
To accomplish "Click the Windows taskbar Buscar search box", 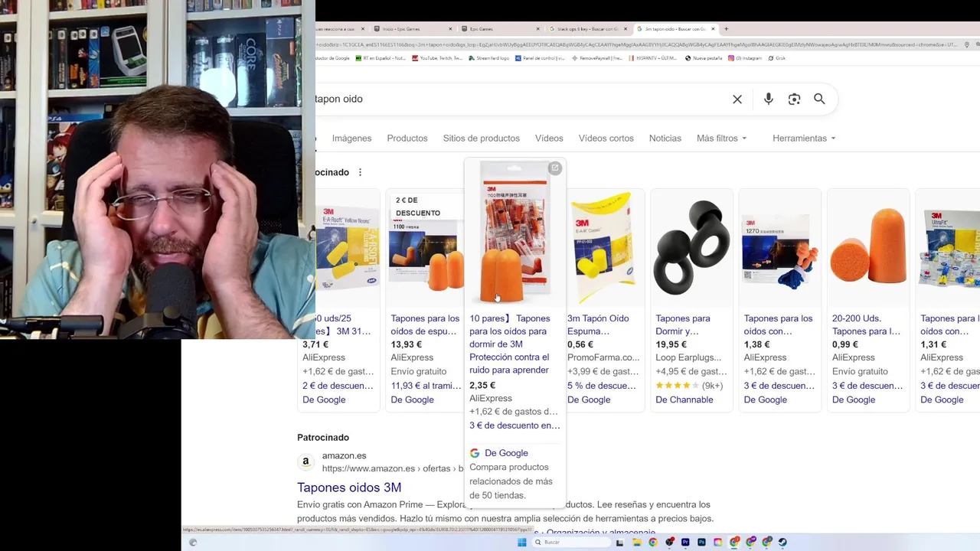I will [572, 542].
